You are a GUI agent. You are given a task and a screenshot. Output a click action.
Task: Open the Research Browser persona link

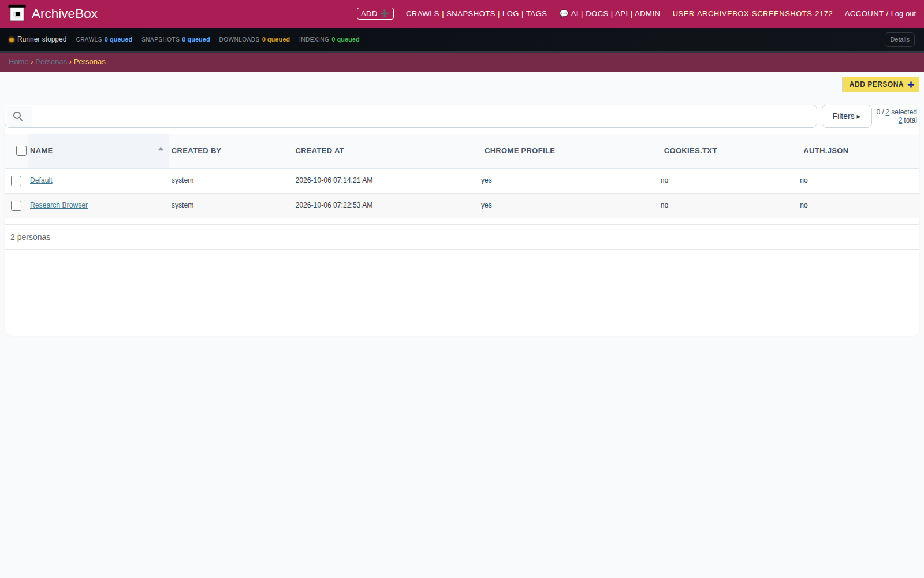pos(59,205)
